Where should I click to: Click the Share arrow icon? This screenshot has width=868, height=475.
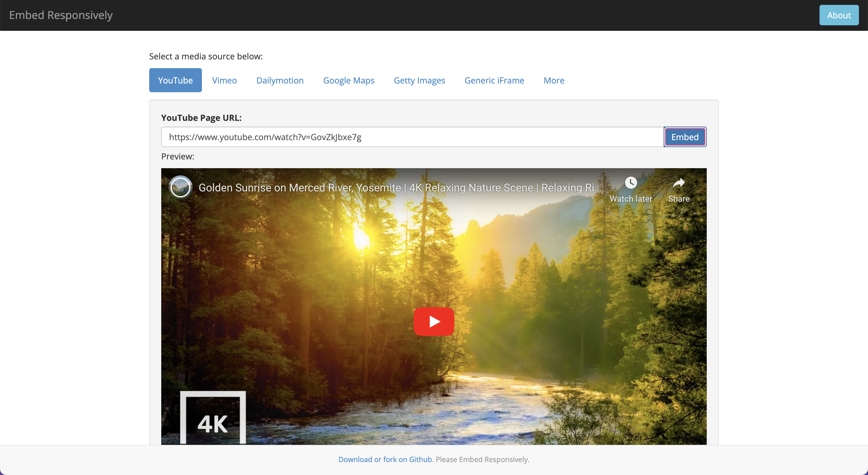679,183
